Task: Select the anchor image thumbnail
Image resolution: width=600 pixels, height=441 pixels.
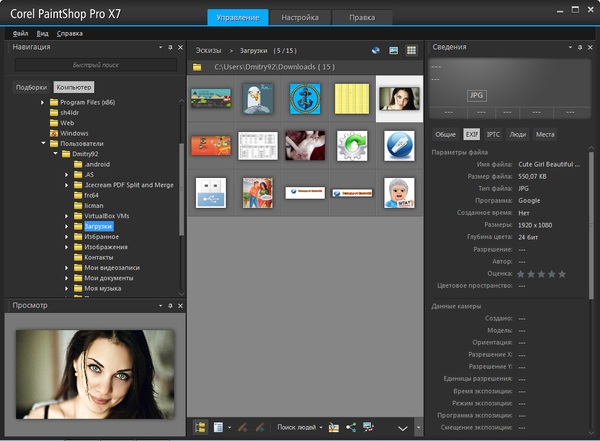Action: pos(305,98)
